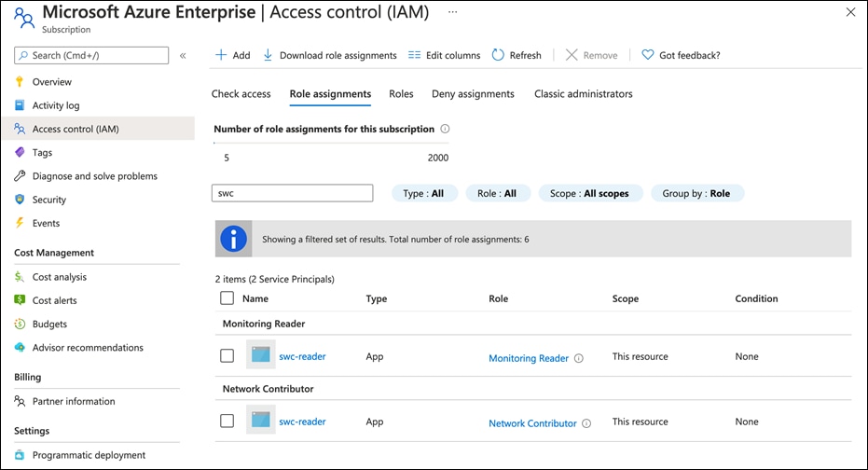Image resolution: width=868 pixels, height=470 pixels.
Task: Switch to the Check access tab
Action: [x=241, y=94]
